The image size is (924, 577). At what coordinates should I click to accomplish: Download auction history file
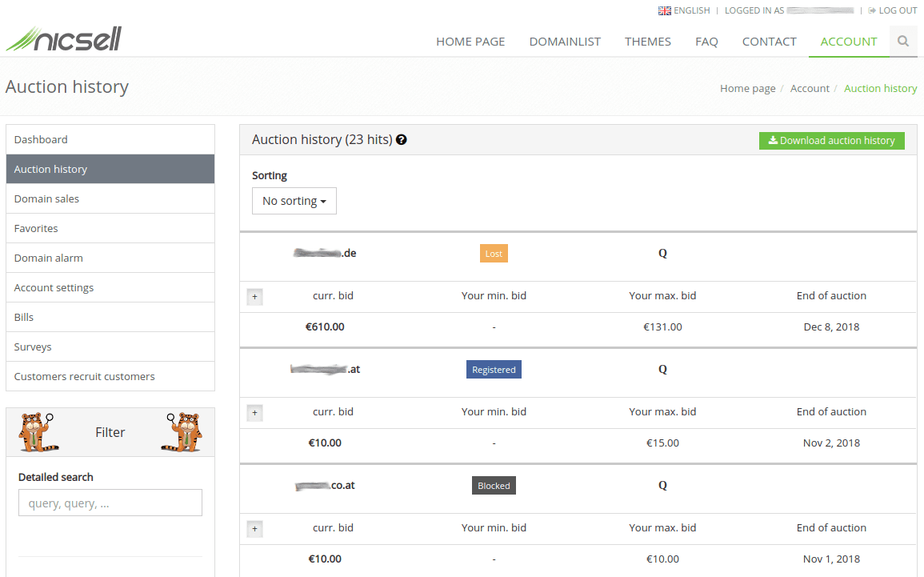click(x=831, y=140)
